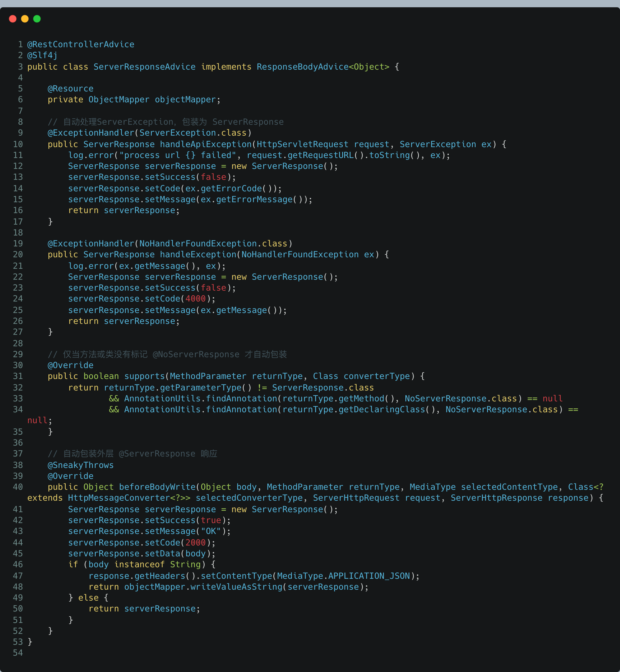Click the "process url {} failed" string literal
Image resolution: width=620 pixels, height=672 pixels.
(x=178, y=155)
